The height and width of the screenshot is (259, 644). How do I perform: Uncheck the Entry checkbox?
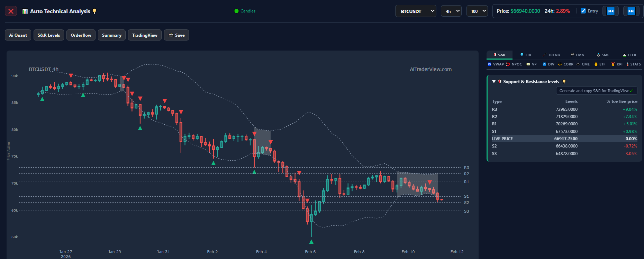(583, 11)
